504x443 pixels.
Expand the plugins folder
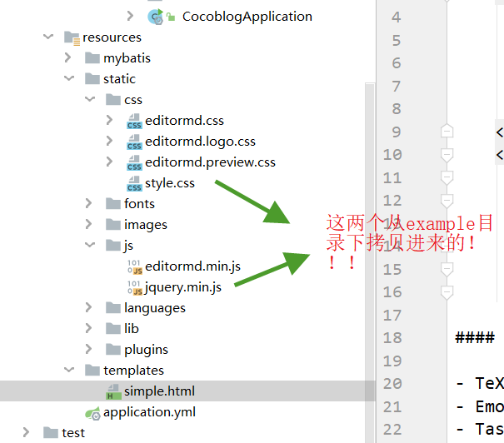(x=88, y=349)
